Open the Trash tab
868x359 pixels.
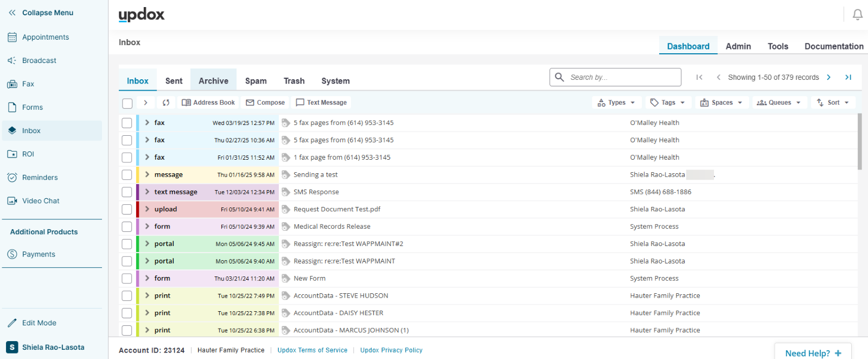pos(294,80)
